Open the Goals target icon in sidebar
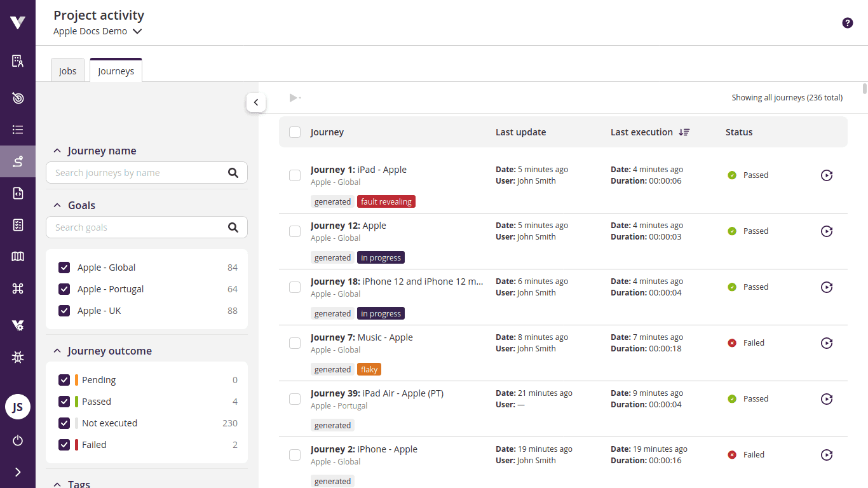868x488 pixels. point(17,98)
